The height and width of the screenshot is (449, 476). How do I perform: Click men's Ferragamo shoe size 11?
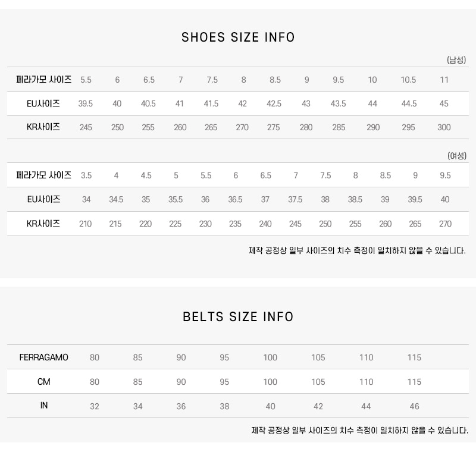(444, 80)
